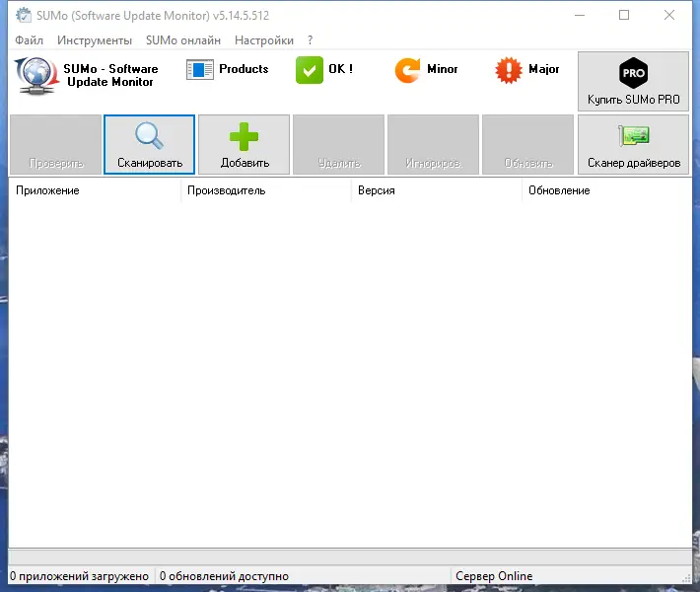This screenshot has width=700, height=592.
Task: Click the black PRO hexagon icon
Action: click(x=633, y=73)
